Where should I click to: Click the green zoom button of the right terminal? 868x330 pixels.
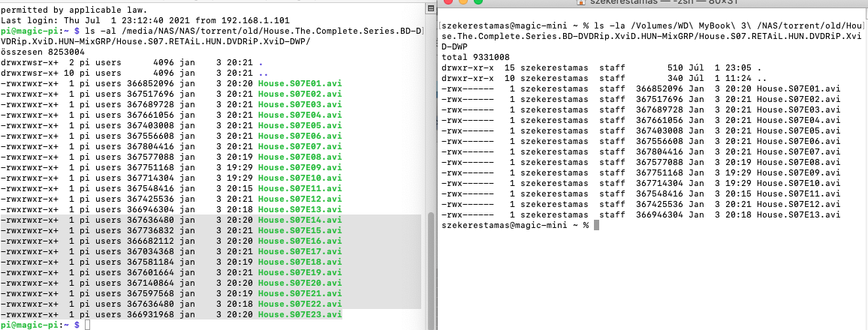tap(478, 1)
